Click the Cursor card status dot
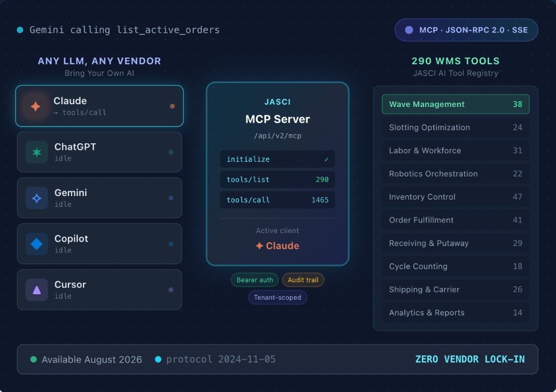The image size is (556, 392). [171, 289]
